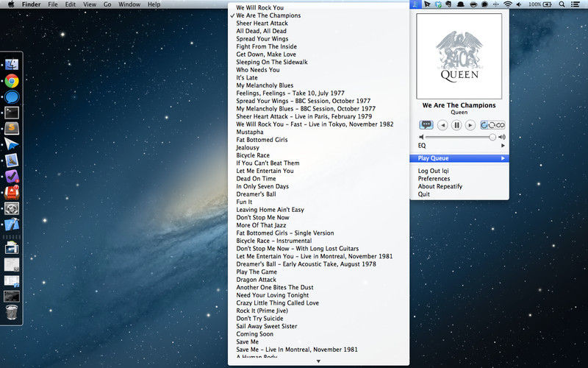Image resolution: width=588 pixels, height=368 pixels.
Task: Open Preferences in Repeatify menu
Action: click(434, 179)
